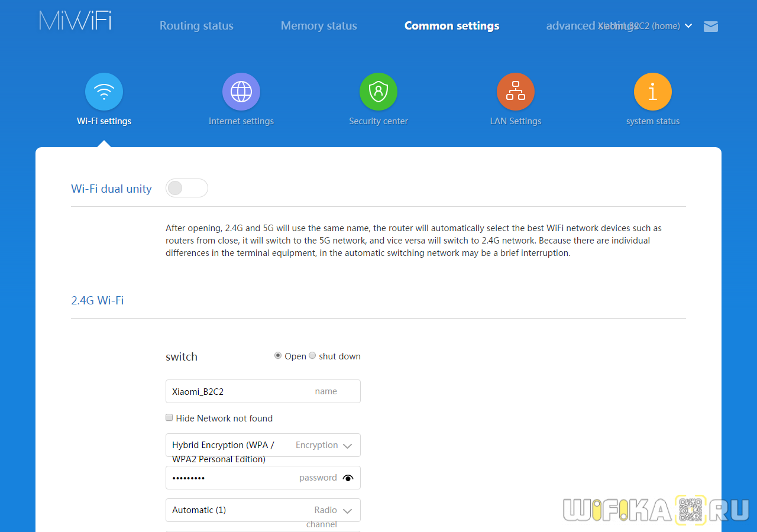Click the system status label
This screenshot has width=757, height=532.
[x=653, y=121]
